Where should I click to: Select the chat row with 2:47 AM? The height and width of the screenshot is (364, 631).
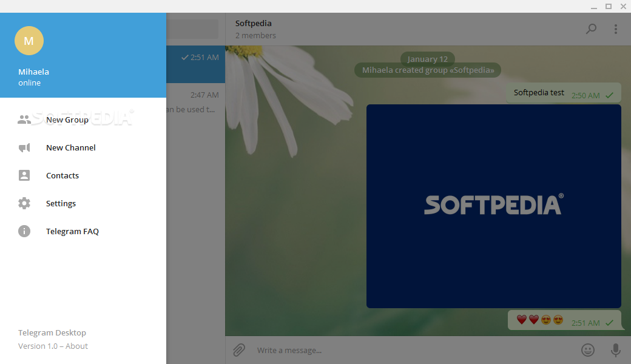coord(195,102)
